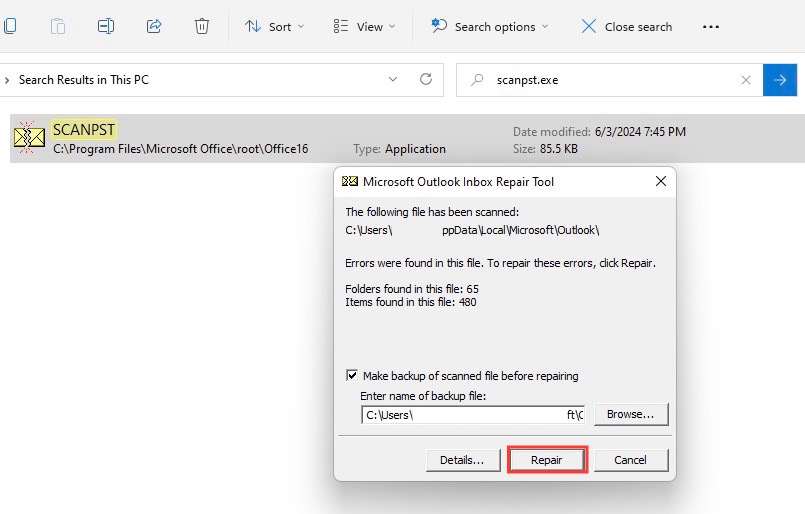Click the Rename icon in the toolbar
Viewport: 805px width, 514px height.
coord(106,26)
